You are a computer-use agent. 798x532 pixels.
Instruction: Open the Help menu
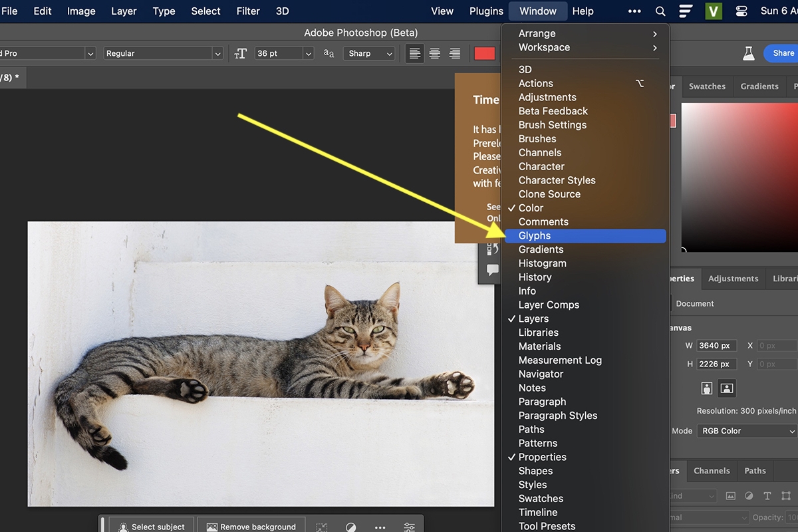tap(583, 11)
